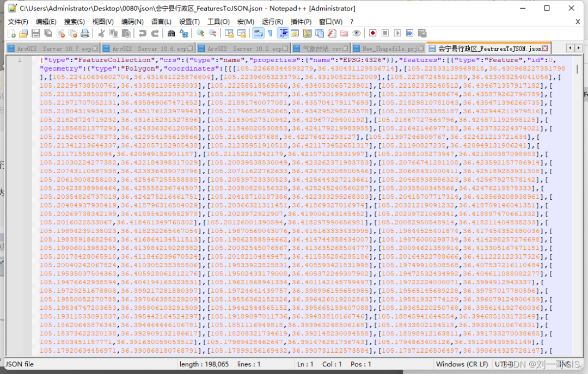Open the Document List toolbar icon

(x=320, y=33)
